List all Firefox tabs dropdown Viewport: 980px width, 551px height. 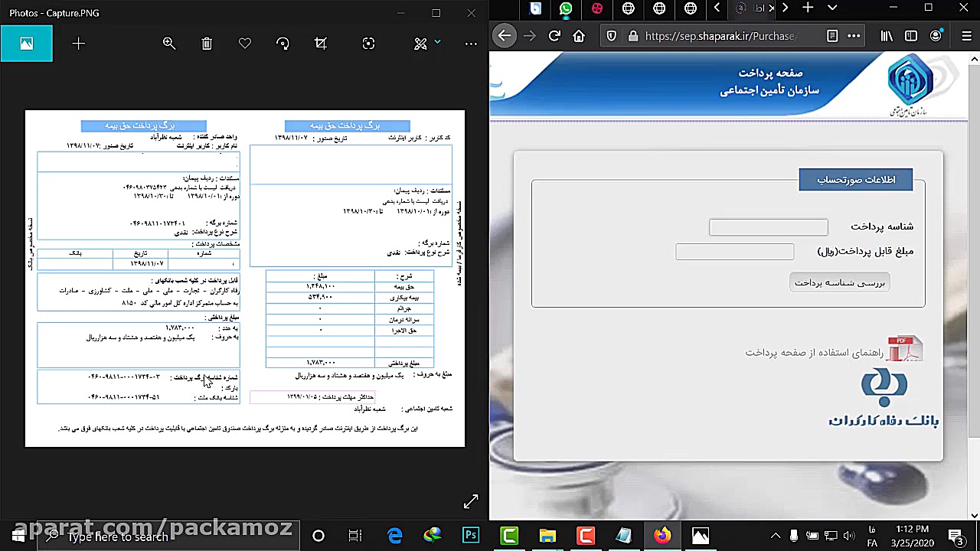[832, 8]
